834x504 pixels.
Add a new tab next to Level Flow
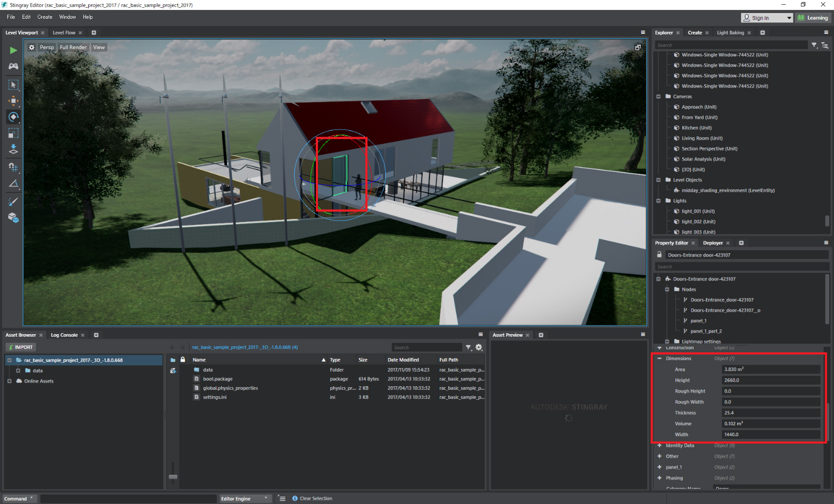click(x=94, y=32)
